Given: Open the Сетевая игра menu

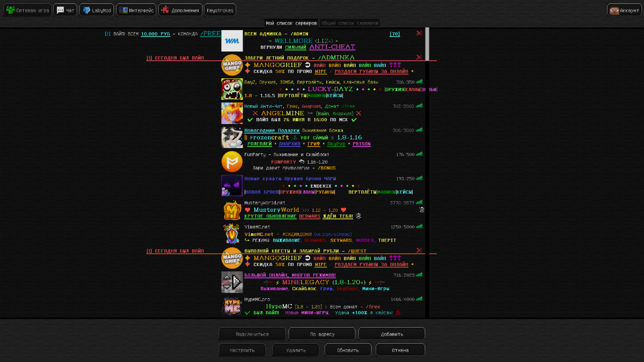Looking at the screenshot, I should 27,10.
